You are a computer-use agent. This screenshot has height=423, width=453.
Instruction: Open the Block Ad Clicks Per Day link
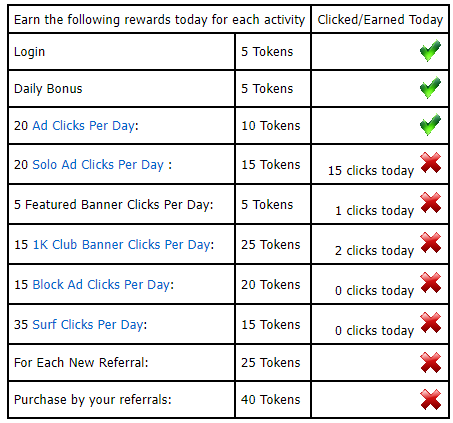pos(101,285)
